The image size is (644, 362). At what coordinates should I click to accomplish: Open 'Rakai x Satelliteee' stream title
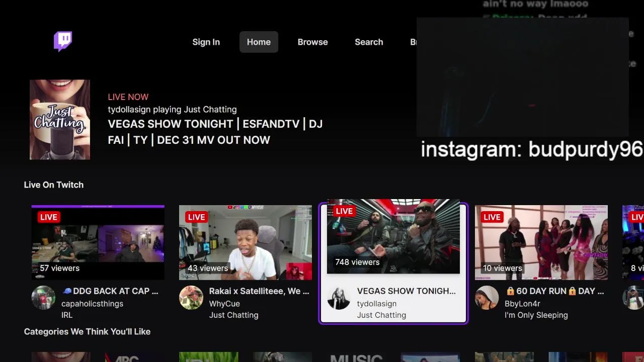259,291
